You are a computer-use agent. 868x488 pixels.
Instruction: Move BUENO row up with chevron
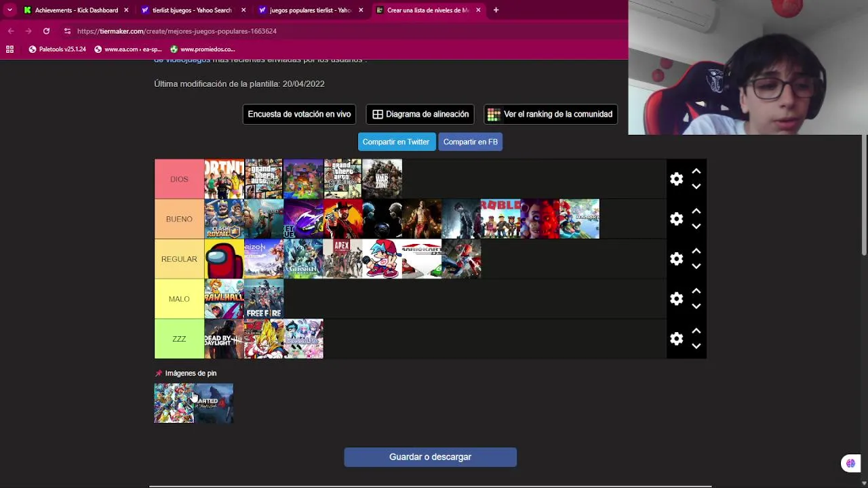696,211
